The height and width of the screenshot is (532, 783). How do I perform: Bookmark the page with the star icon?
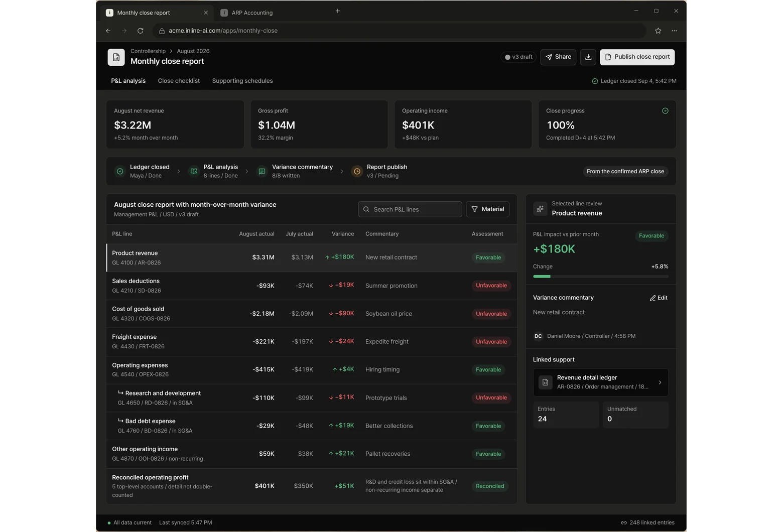(658, 31)
